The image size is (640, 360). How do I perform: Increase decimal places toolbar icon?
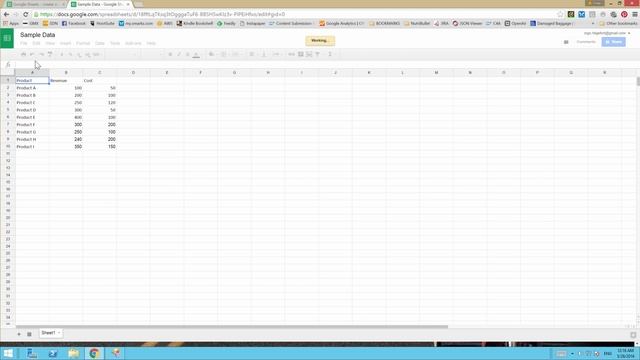[87, 54]
